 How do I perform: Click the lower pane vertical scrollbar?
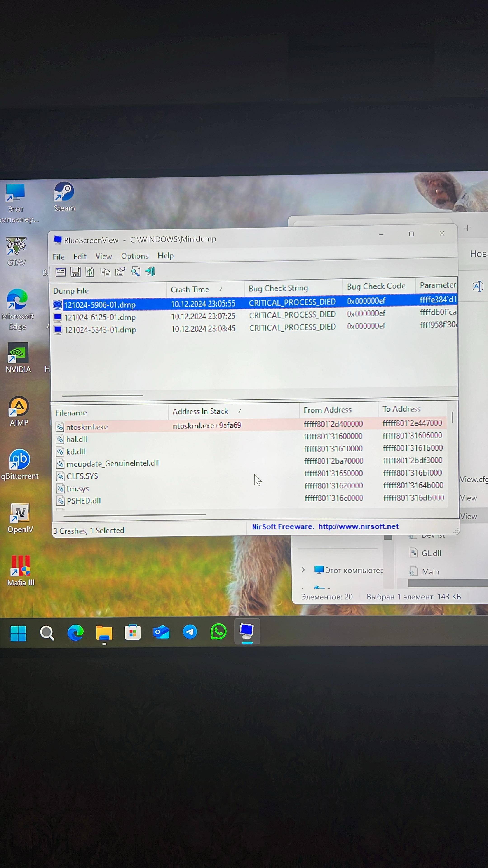coord(452,417)
